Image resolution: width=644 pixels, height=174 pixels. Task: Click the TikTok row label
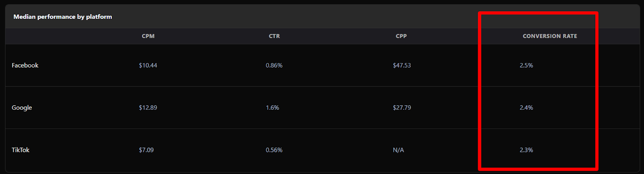[21, 150]
